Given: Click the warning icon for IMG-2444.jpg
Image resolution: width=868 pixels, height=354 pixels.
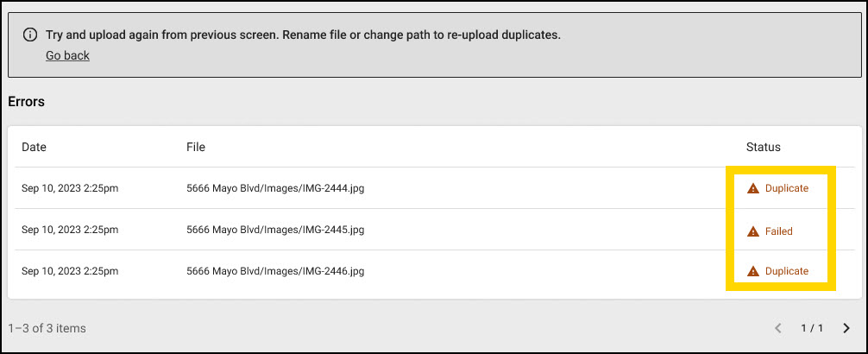Looking at the screenshot, I should tap(753, 188).
